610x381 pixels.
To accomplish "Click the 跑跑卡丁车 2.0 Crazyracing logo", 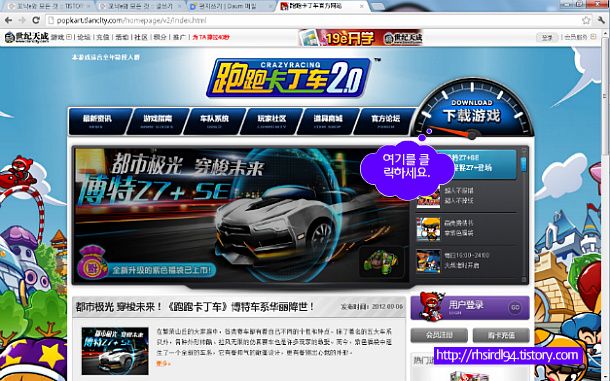I will pos(289,78).
